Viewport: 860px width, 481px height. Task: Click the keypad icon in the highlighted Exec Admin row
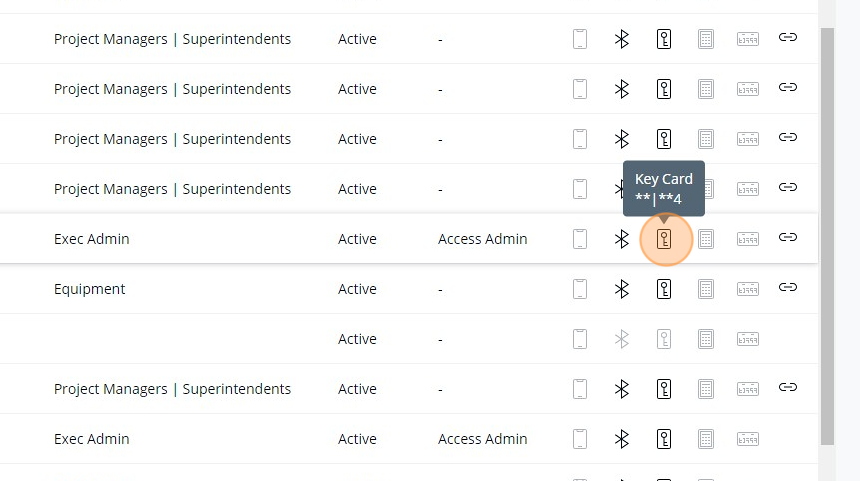point(706,239)
